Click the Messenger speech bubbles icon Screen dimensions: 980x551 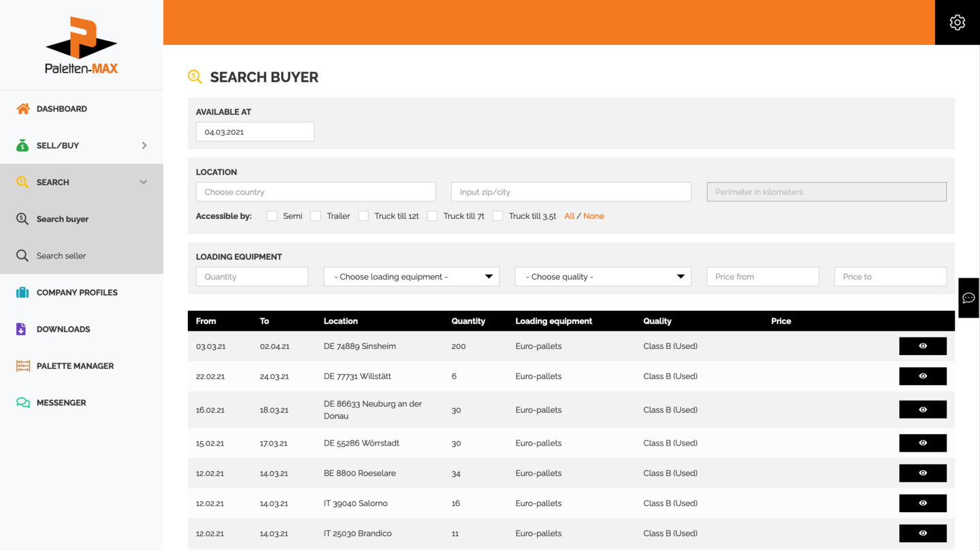23,403
